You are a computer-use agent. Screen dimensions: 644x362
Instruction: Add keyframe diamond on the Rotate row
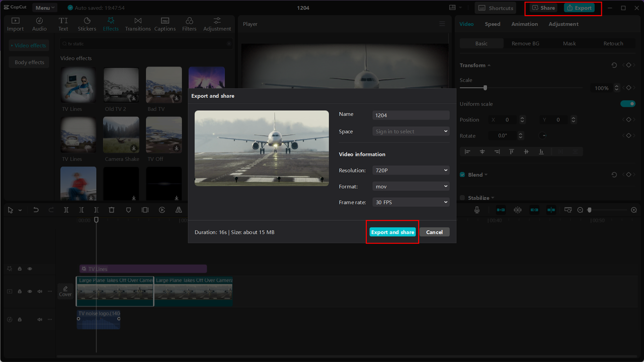(628, 135)
